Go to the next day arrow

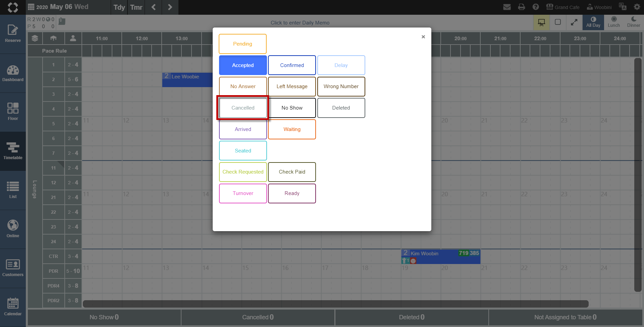(170, 7)
